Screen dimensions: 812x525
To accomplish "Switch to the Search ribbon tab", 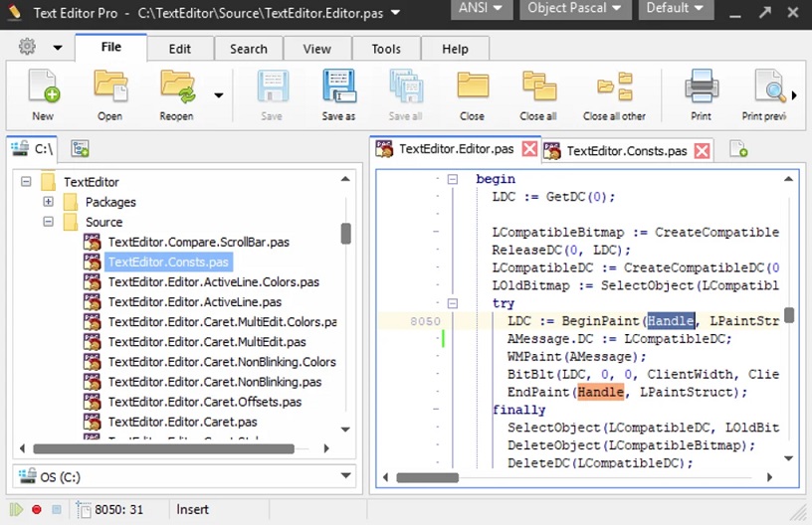I will click(x=249, y=49).
